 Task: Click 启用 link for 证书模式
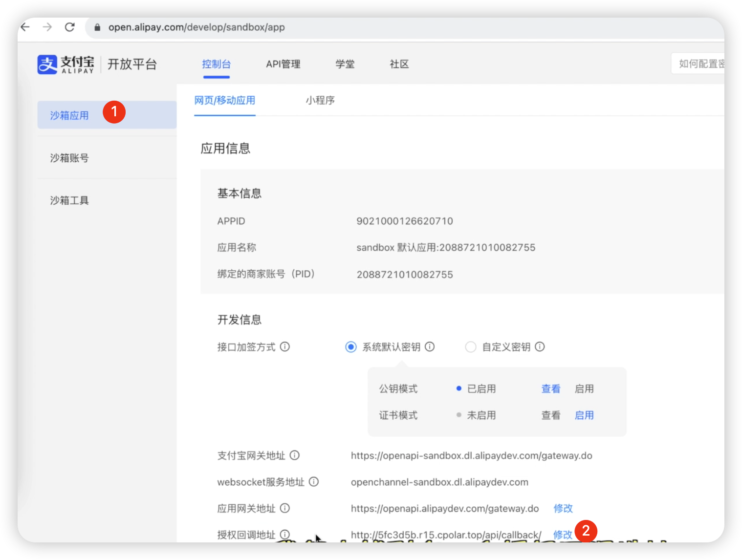pyautogui.click(x=584, y=415)
